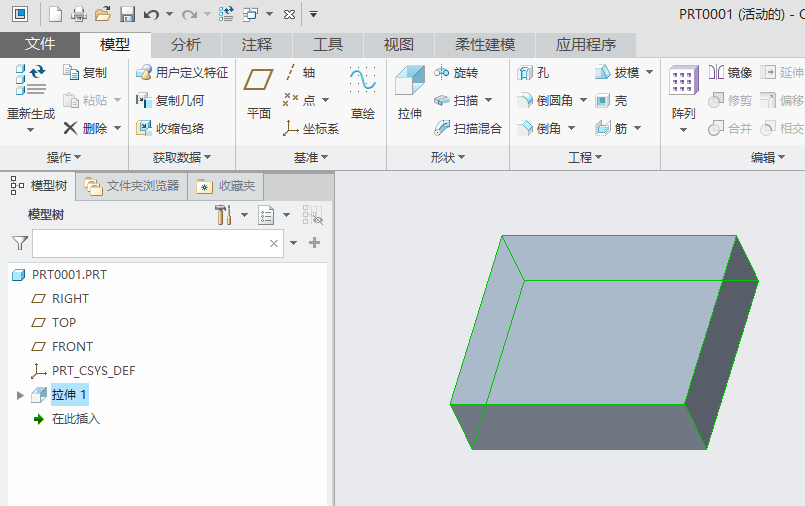This screenshot has height=506, width=805.
Task: Click the save icon in quick access toolbar
Action: point(127,14)
